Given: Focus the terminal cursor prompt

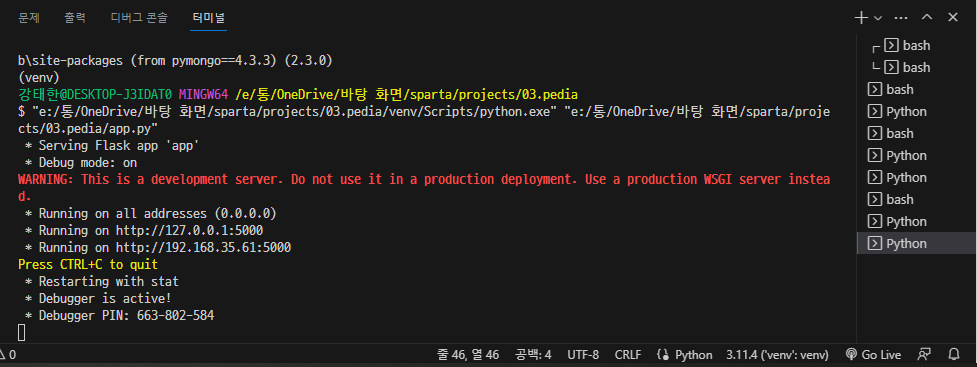Looking at the screenshot, I should coord(22,333).
